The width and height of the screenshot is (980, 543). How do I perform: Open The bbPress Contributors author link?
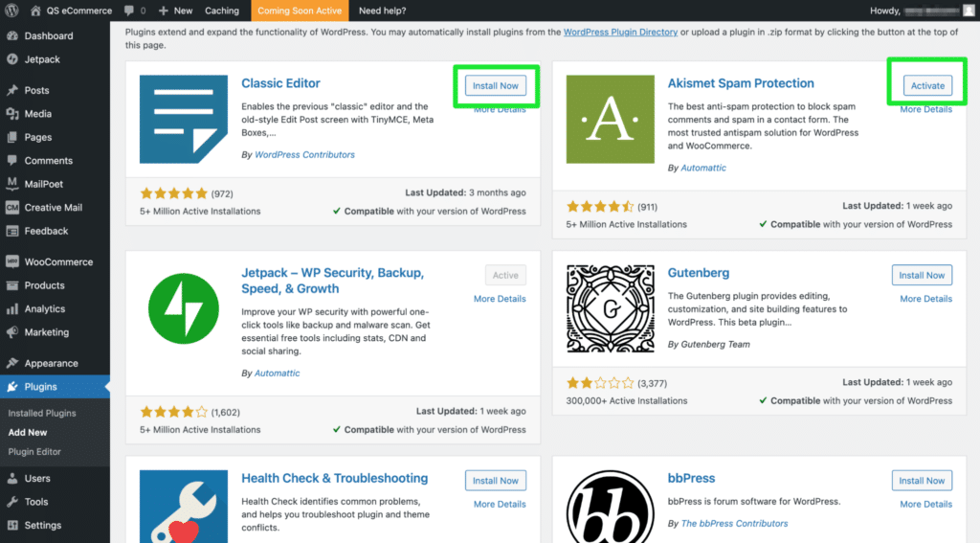(734, 523)
